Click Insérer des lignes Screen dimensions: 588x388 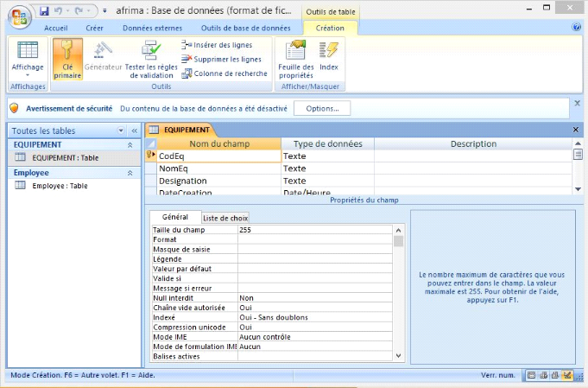[x=221, y=44]
